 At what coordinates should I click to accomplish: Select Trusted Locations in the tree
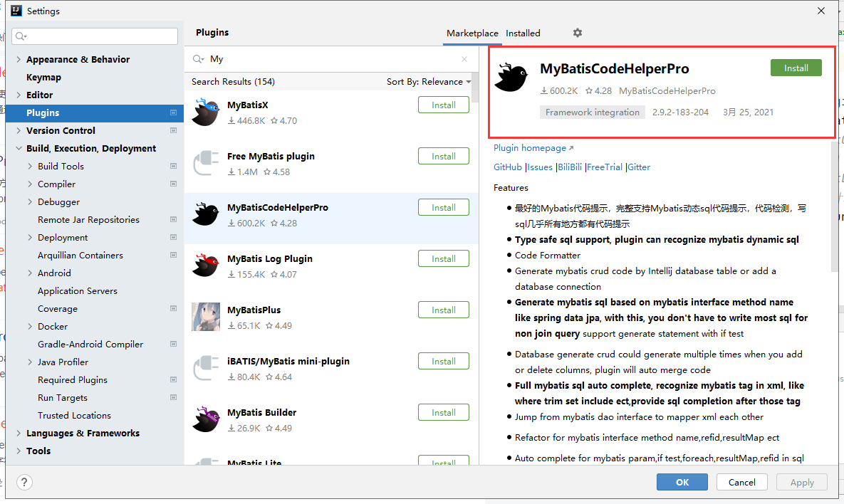pyautogui.click(x=74, y=415)
